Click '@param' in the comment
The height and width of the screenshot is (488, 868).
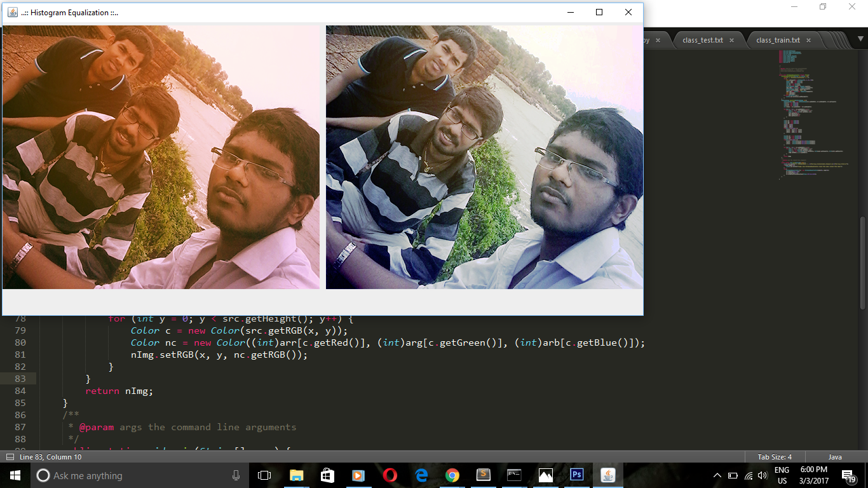click(x=97, y=427)
